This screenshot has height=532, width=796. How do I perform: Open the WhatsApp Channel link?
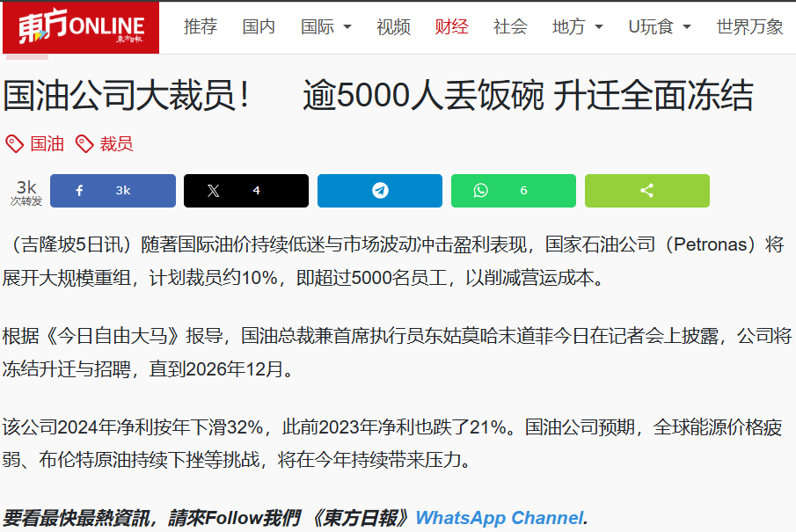(500, 518)
